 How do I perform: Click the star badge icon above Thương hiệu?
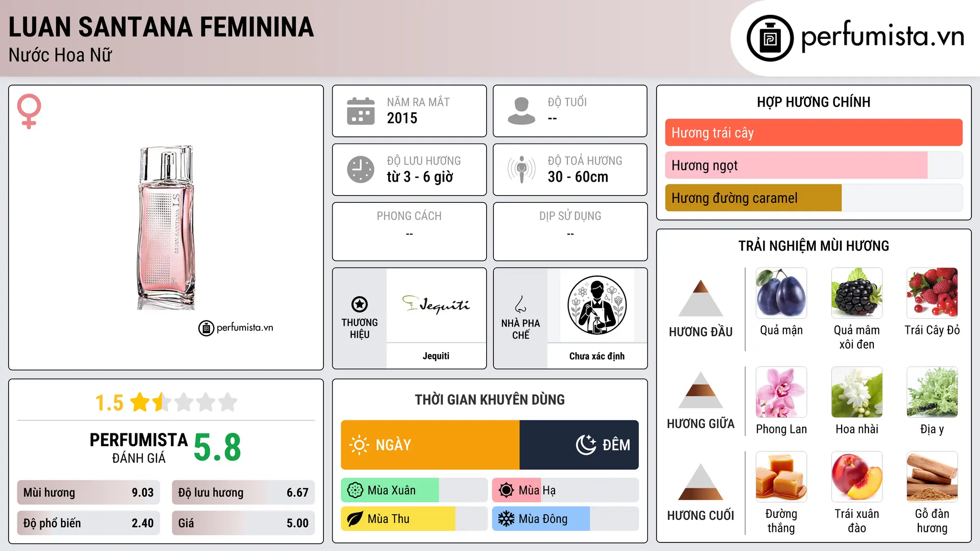(359, 304)
